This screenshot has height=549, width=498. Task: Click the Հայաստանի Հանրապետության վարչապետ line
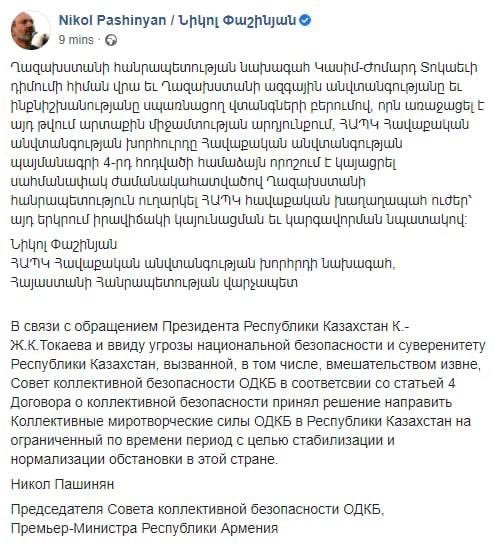[154, 282]
